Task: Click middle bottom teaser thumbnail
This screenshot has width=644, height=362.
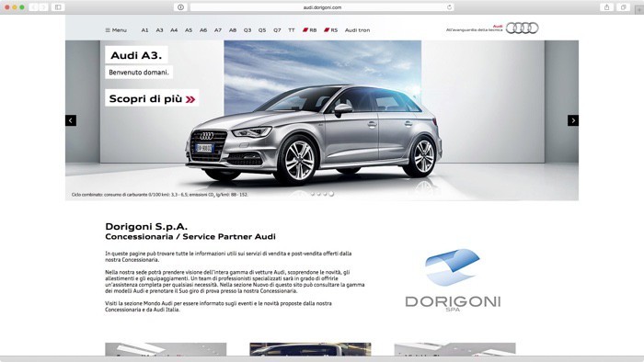Action: coord(310,349)
